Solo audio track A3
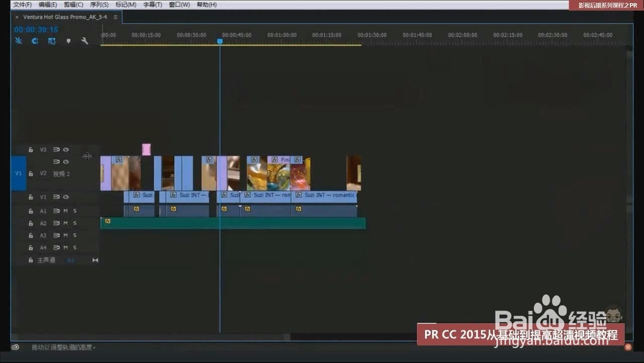The width and height of the screenshot is (644, 363). click(75, 235)
